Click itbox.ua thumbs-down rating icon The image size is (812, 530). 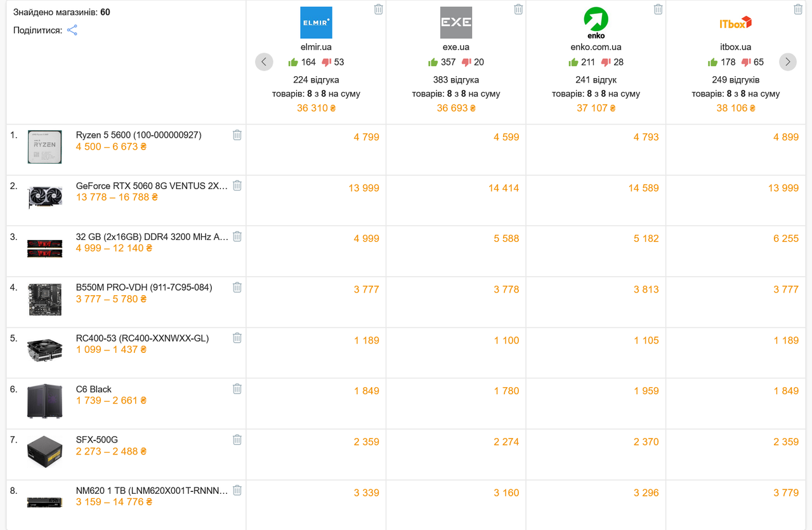[746, 62]
